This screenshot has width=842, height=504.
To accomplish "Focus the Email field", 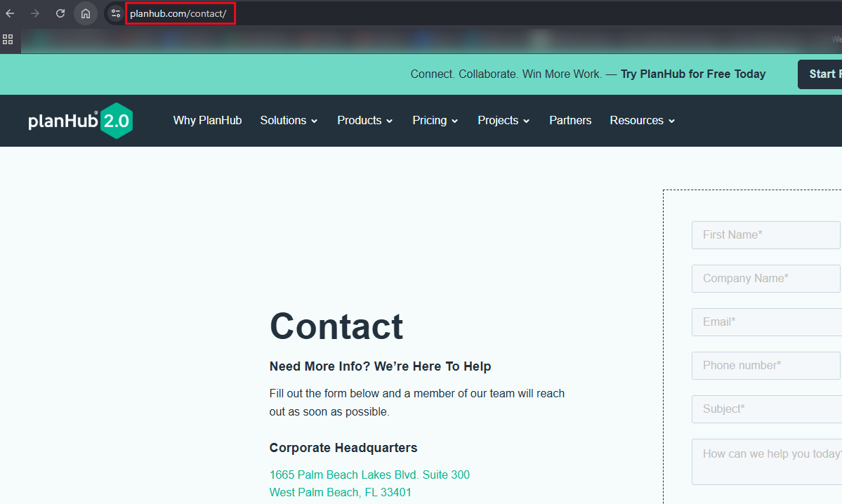I will pos(766,322).
